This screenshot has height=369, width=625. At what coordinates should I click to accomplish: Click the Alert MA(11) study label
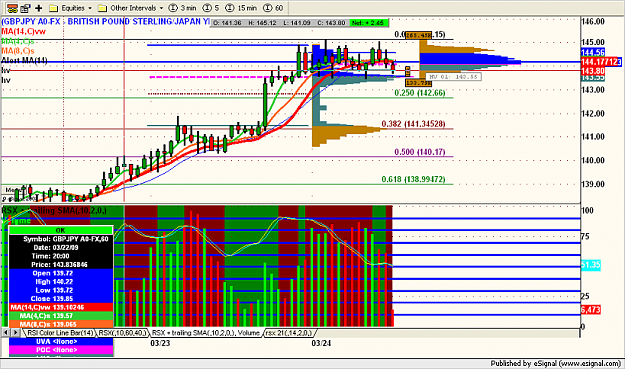24,60
